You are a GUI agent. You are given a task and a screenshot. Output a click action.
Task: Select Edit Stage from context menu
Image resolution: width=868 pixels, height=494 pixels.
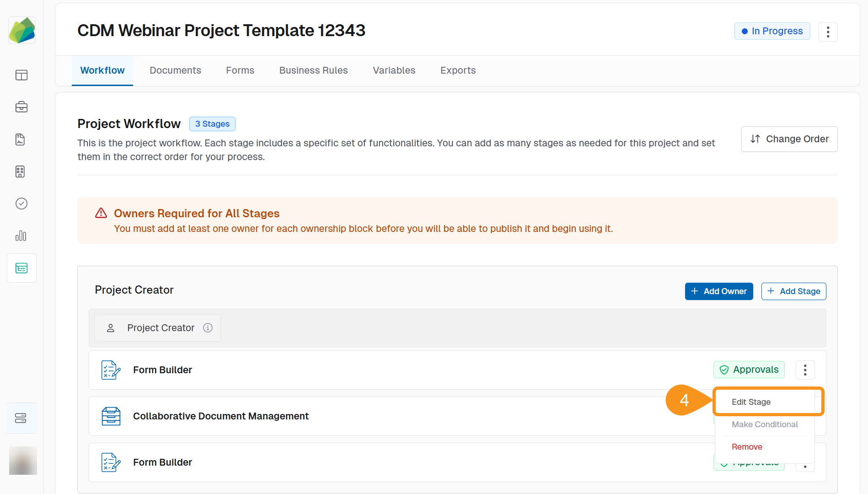coord(751,402)
